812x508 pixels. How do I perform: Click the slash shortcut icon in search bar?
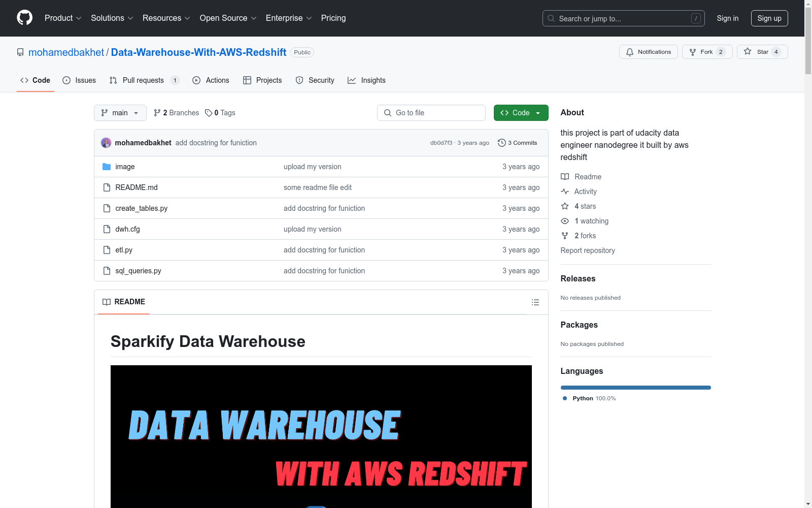click(x=696, y=18)
